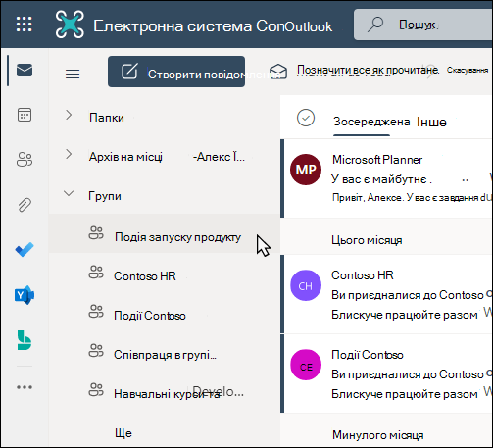The width and height of the screenshot is (493, 448).
Task: Open the People module in the sidebar
Action: 25,160
